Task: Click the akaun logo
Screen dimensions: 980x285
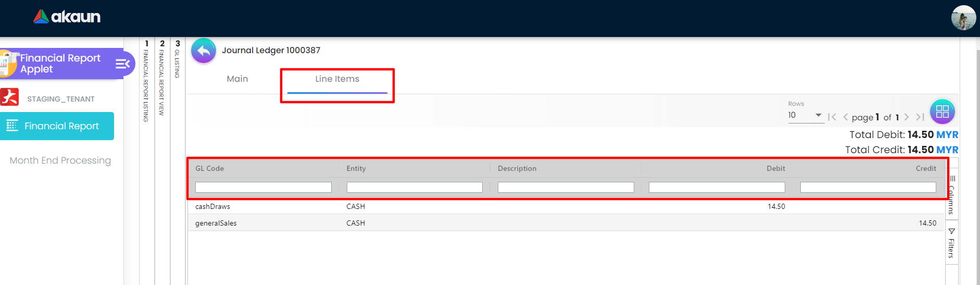Action: pos(67,17)
